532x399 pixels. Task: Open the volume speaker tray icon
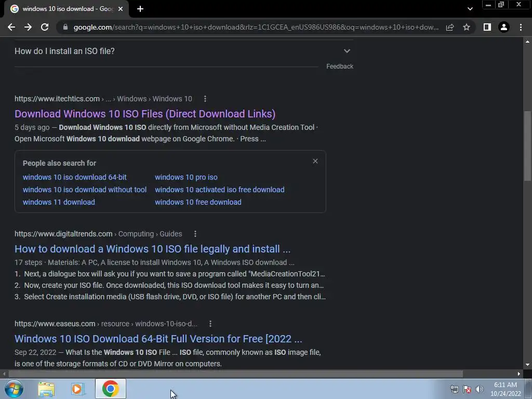[x=479, y=389]
